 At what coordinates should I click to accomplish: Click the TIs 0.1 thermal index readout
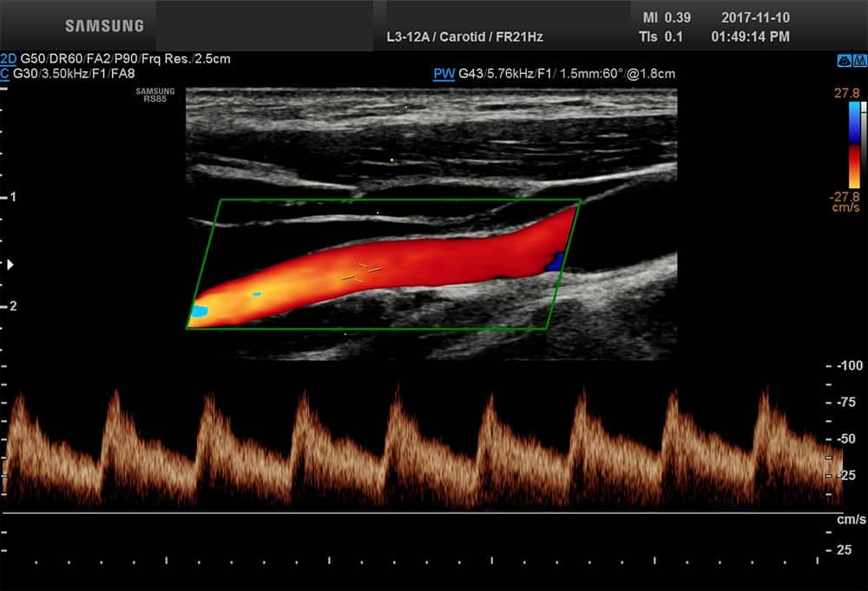(662, 36)
